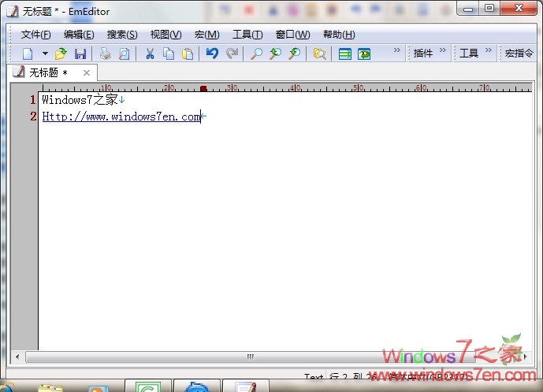Open the 工具(T) menu
Viewport: 543px width, 392px height.
[x=247, y=35]
